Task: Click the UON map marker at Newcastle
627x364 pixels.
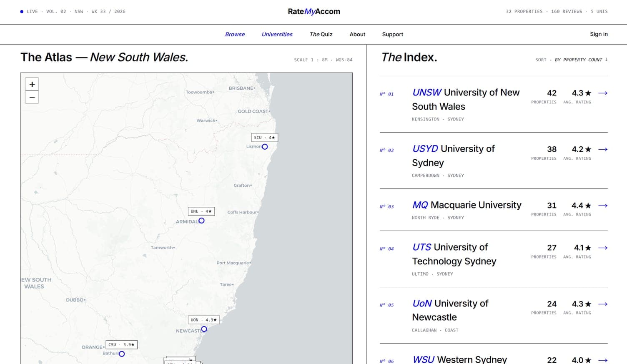Action: pos(204,329)
